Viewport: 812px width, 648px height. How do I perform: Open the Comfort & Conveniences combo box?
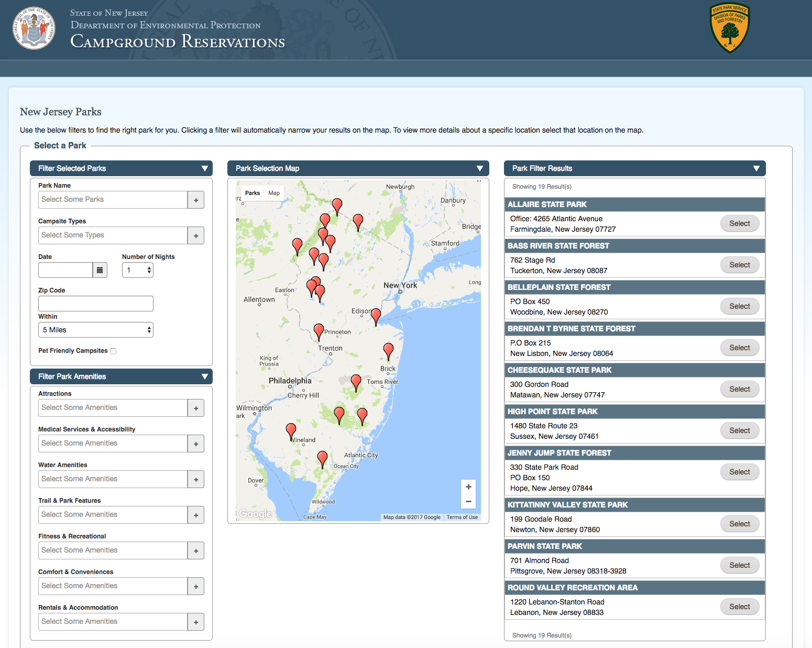(113, 586)
